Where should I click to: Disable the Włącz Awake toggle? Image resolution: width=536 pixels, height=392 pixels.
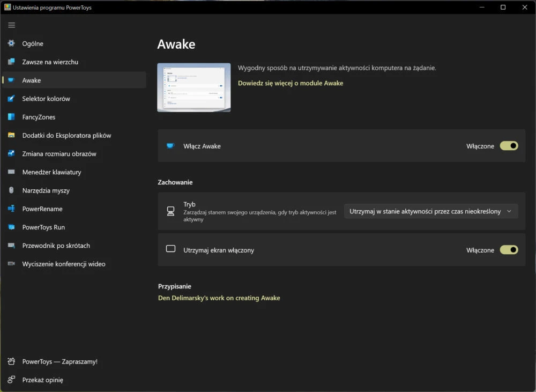(x=509, y=146)
